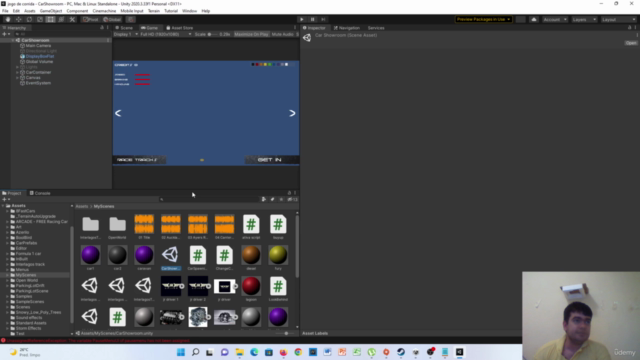Select the Rect tool in toolbar

50,19
